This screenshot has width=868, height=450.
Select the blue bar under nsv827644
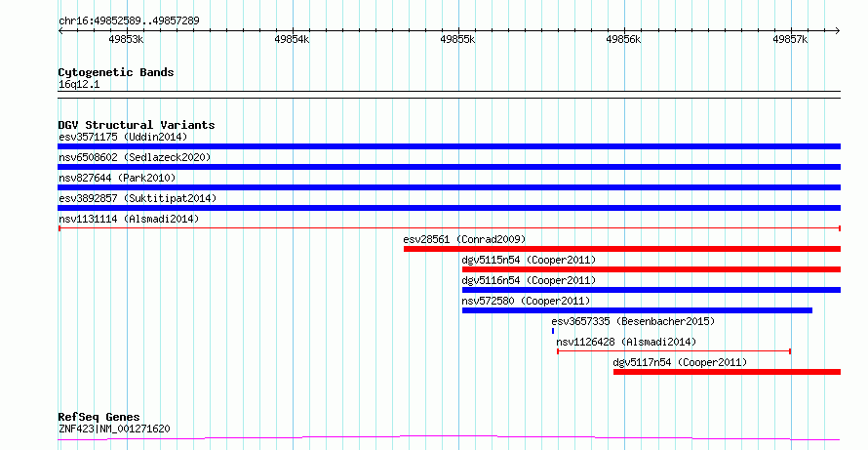tap(449, 187)
